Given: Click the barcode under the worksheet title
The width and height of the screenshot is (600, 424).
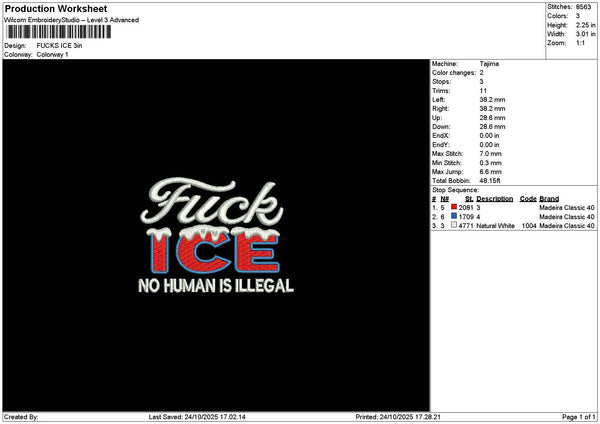Looking at the screenshot, I should [x=59, y=32].
